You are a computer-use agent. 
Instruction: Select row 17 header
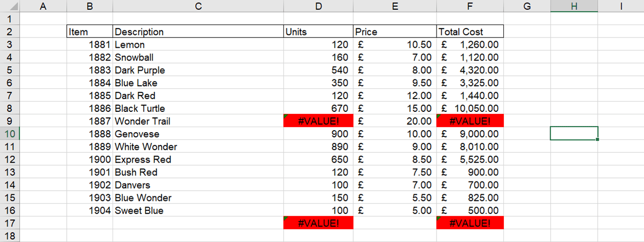(x=9, y=223)
